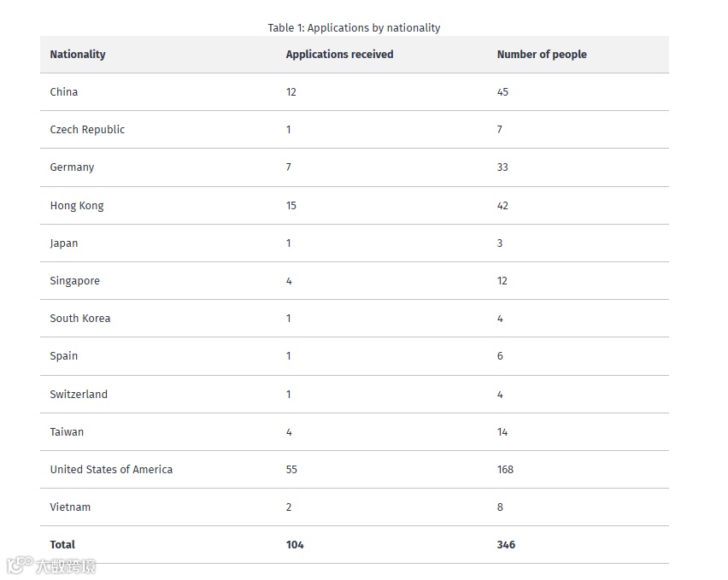Select the Vietnam nationality cell
This screenshot has height=580, width=728.
(x=70, y=507)
